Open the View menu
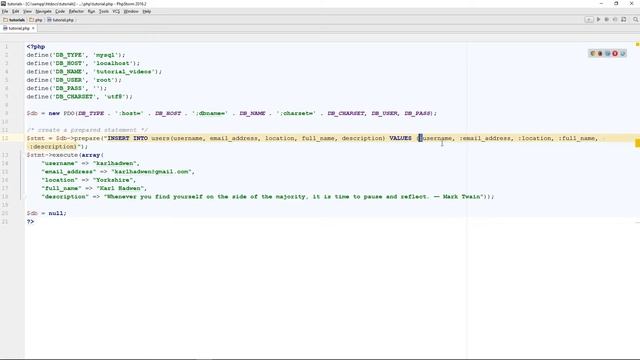The image size is (640, 360). [x=27, y=11]
